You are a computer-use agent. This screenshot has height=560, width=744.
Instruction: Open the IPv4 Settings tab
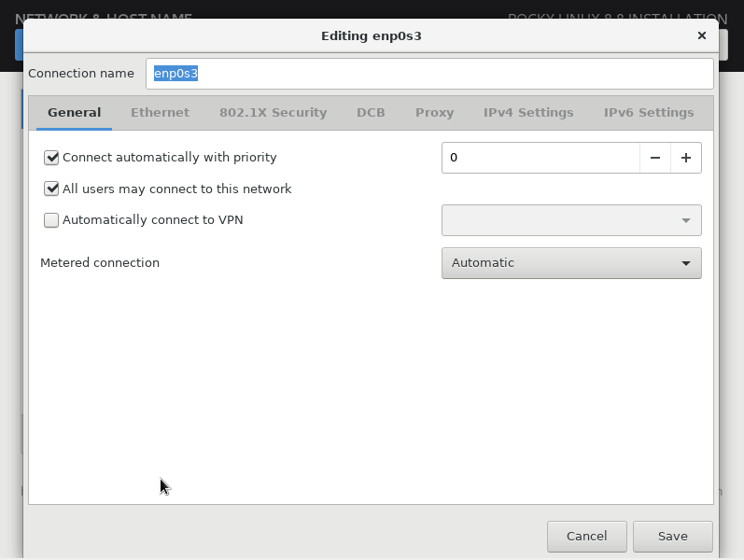click(x=528, y=112)
